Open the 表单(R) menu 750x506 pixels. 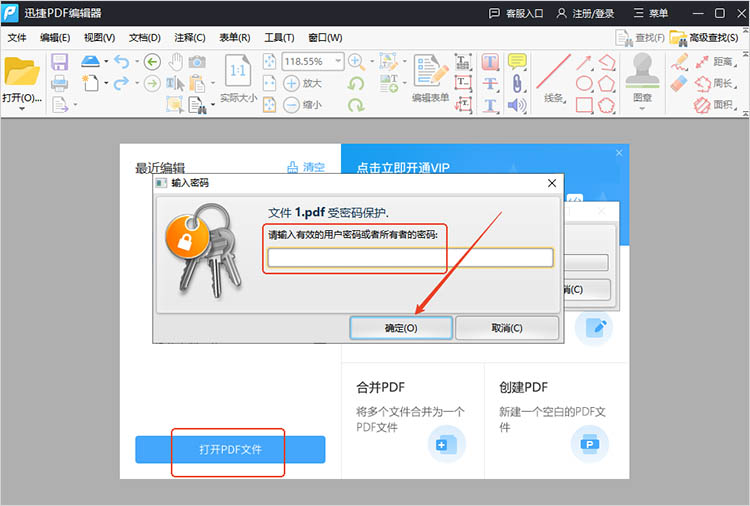(x=235, y=37)
